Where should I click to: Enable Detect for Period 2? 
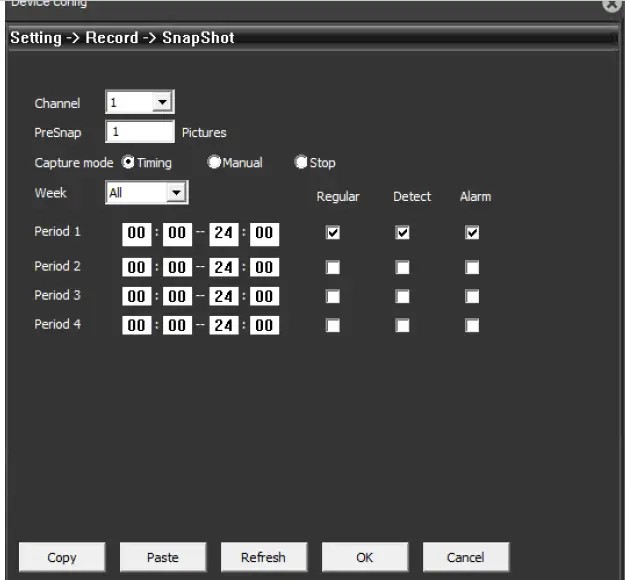(x=402, y=267)
